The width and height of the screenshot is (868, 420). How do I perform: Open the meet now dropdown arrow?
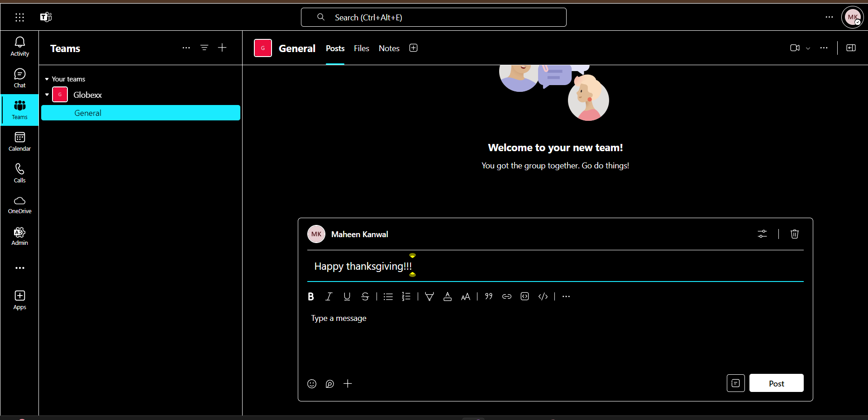pyautogui.click(x=808, y=48)
